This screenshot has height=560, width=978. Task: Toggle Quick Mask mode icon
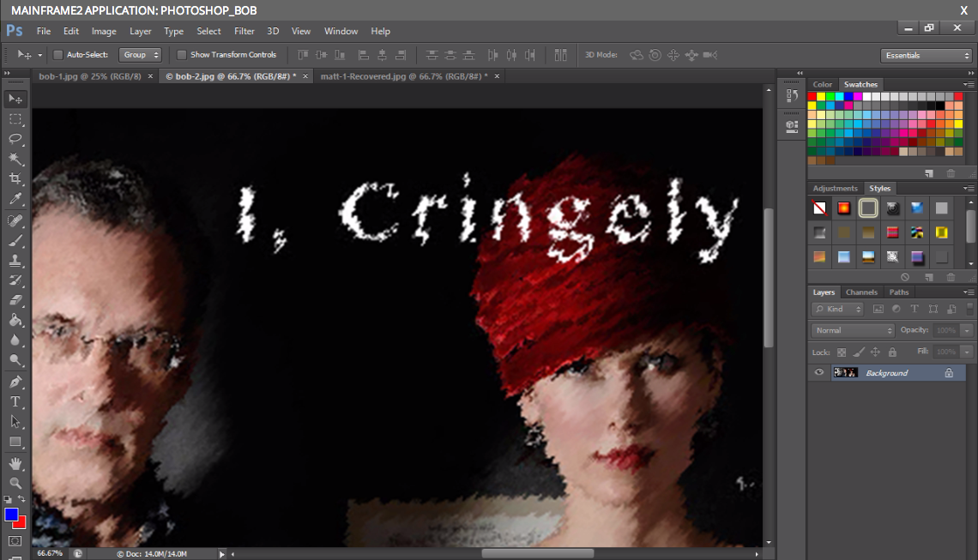(15, 541)
